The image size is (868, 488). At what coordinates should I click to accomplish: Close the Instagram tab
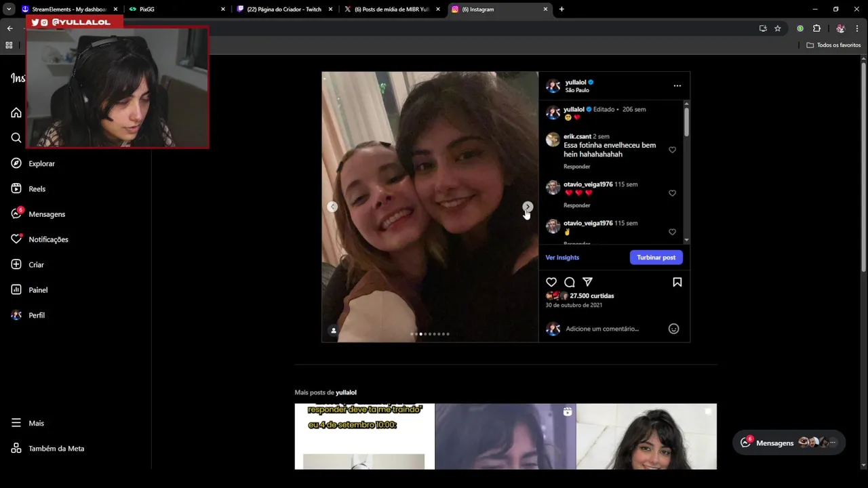click(x=545, y=9)
